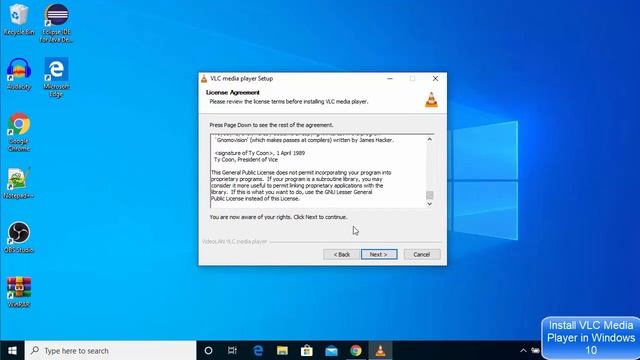Show hidden system tray icons
Viewport: 640px width, 360px height.
tap(523, 351)
